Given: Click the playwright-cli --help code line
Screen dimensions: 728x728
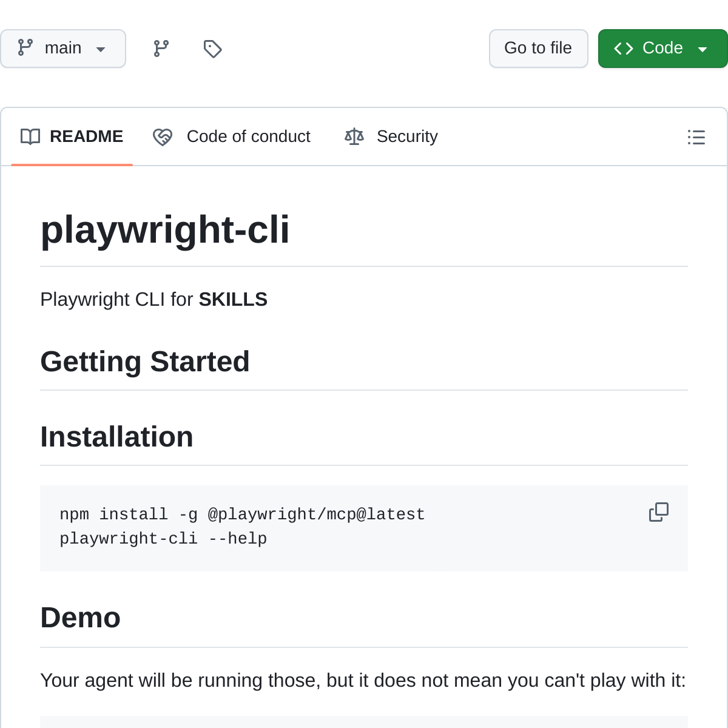Looking at the screenshot, I should pos(163,539).
